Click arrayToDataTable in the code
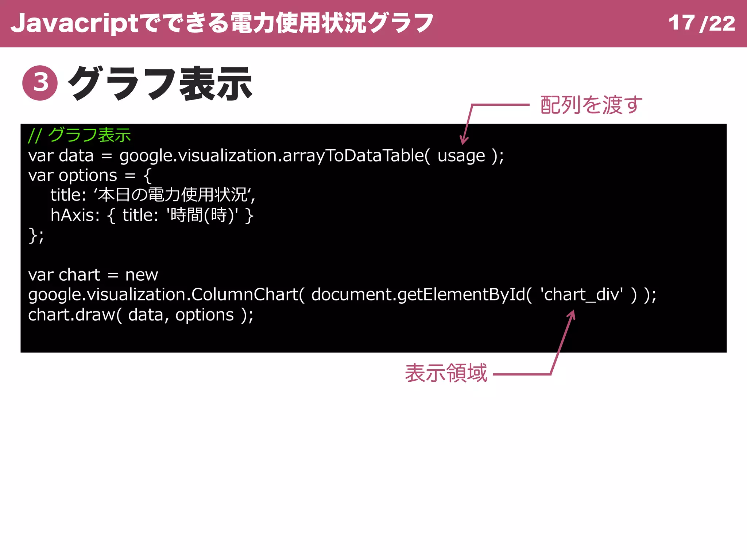Viewport: 747px width, 560px height. 354,156
